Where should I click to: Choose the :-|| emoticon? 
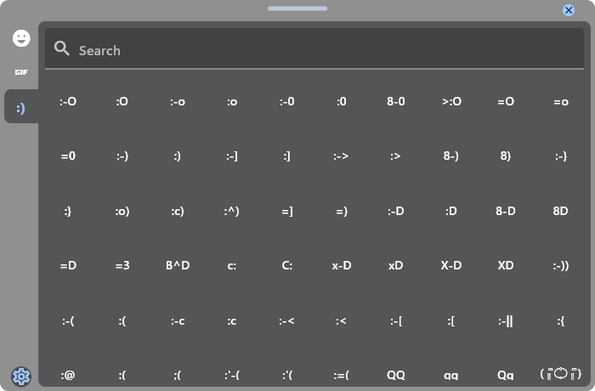pyautogui.click(x=505, y=321)
